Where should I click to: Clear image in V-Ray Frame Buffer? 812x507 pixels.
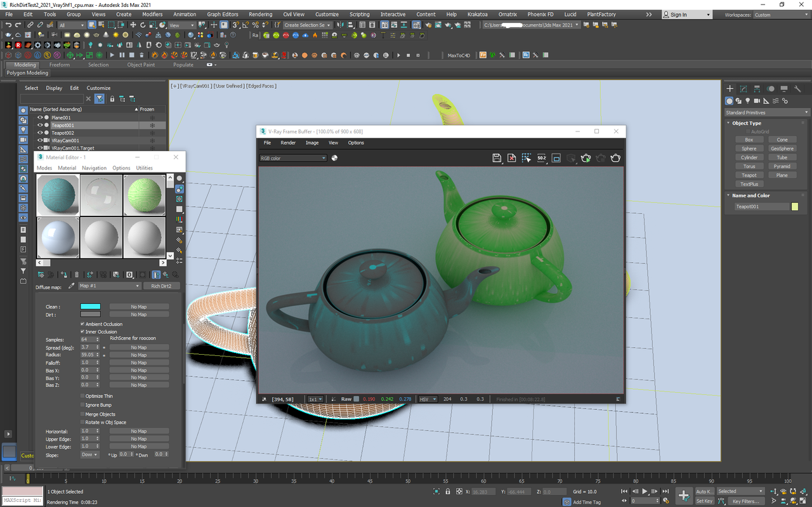pos(512,158)
